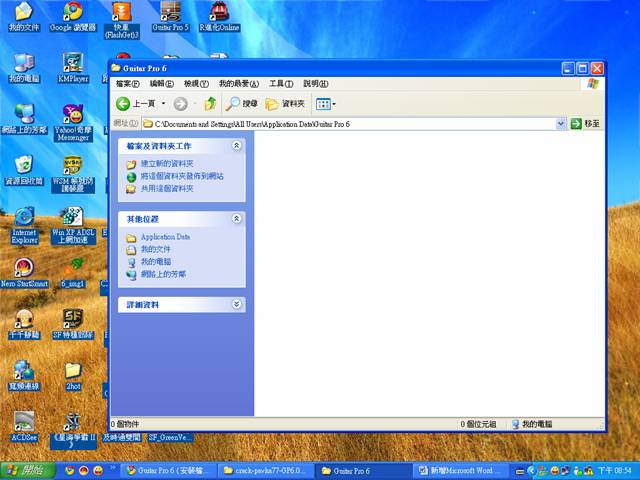The image size is (640, 480).
Task: Click the grey forward navigation button
Action: [x=180, y=104]
